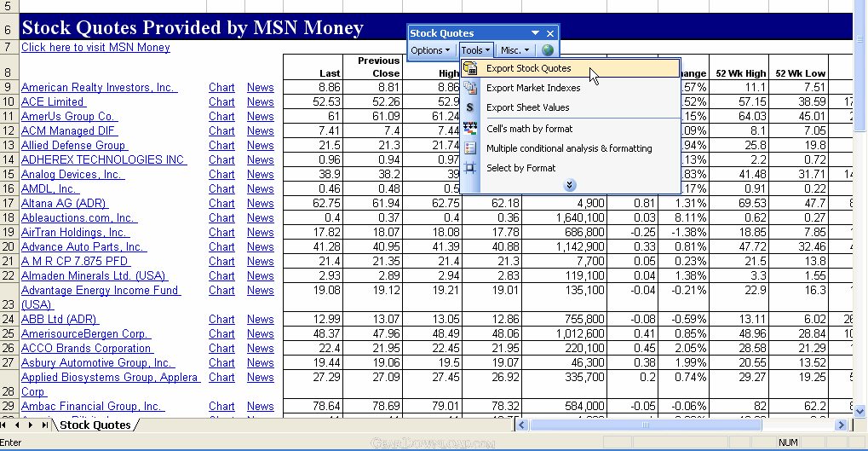Click the vertical scroll down arrow
This screenshot has width=868, height=451.
[859, 411]
